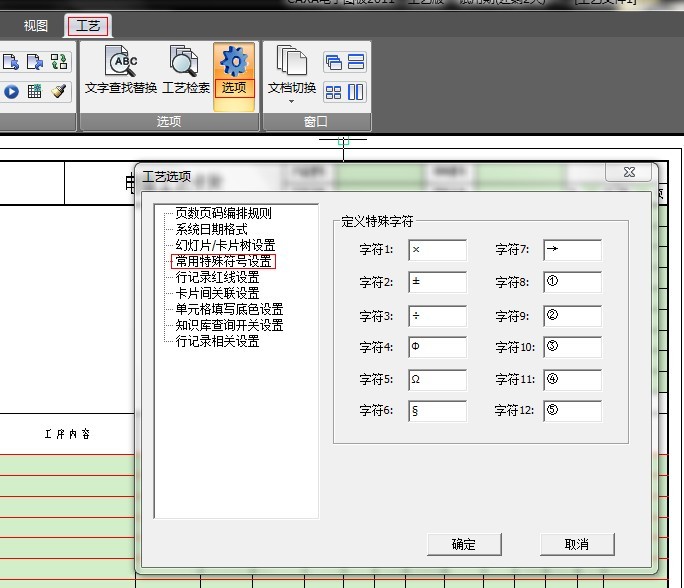Click the brush icon in left toolbar
This screenshot has width=684, height=588.
59,91
